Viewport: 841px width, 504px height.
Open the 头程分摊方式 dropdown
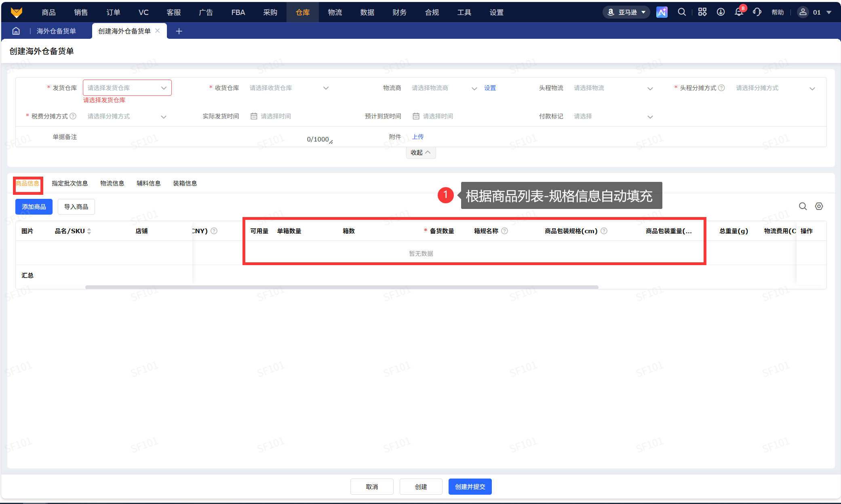tap(776, 88)
